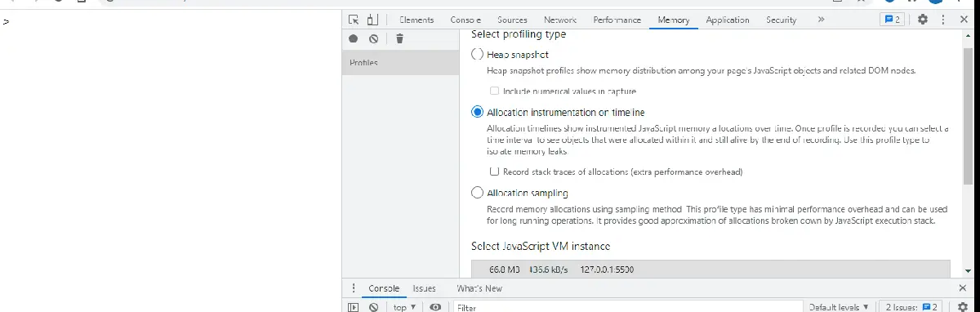The height and width of the screenshot is (312, 980).
Task: Open the Network tab
Action: tap(560, 20)
